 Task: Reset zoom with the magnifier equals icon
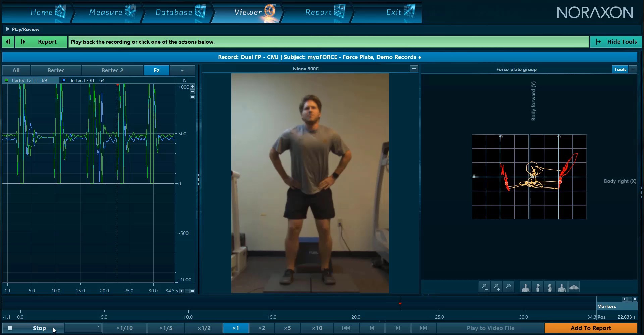click(x=508, y=287)
